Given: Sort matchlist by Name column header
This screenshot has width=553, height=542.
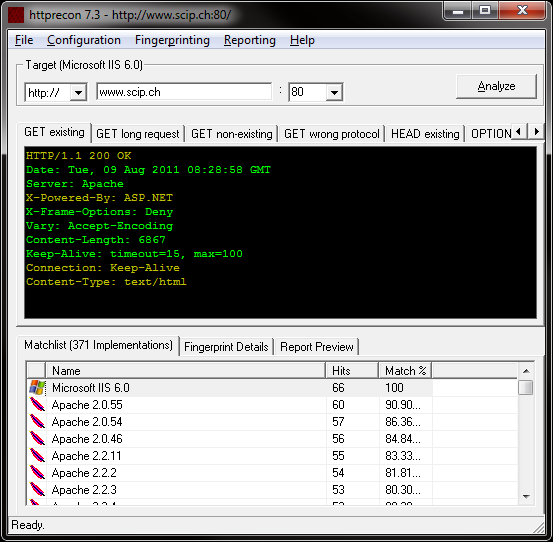Looking at the screenshot, I should [186, 371].
